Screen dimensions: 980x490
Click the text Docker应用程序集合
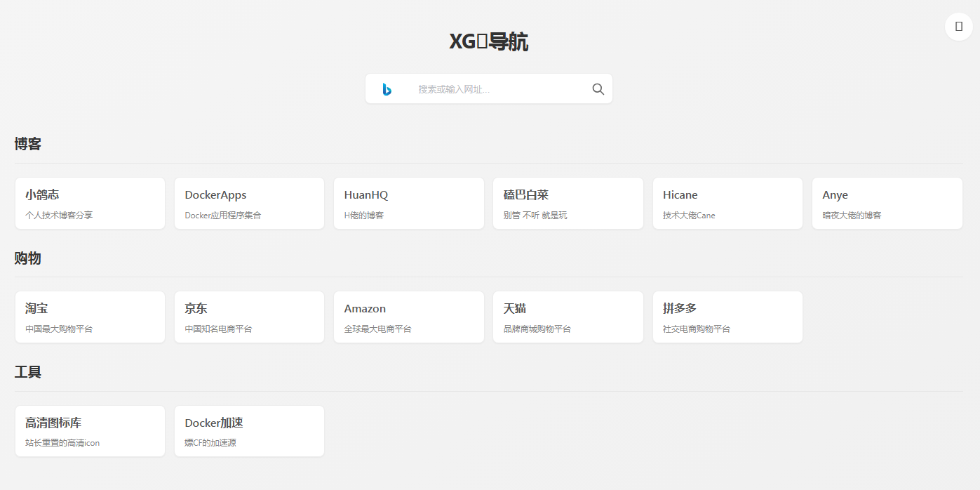coord(223,216)
